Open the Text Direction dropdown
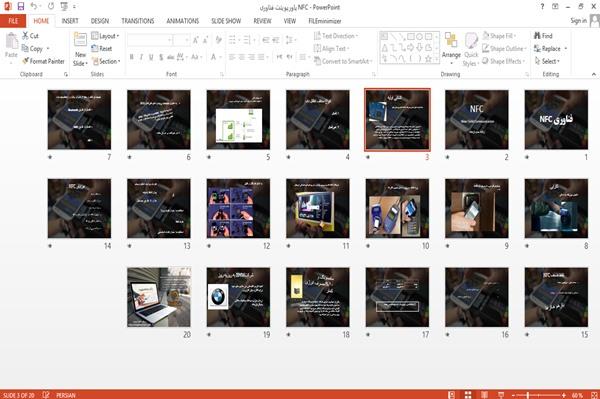Image resolution: width=600 pixels, height=399 pixels. (336, 36)
